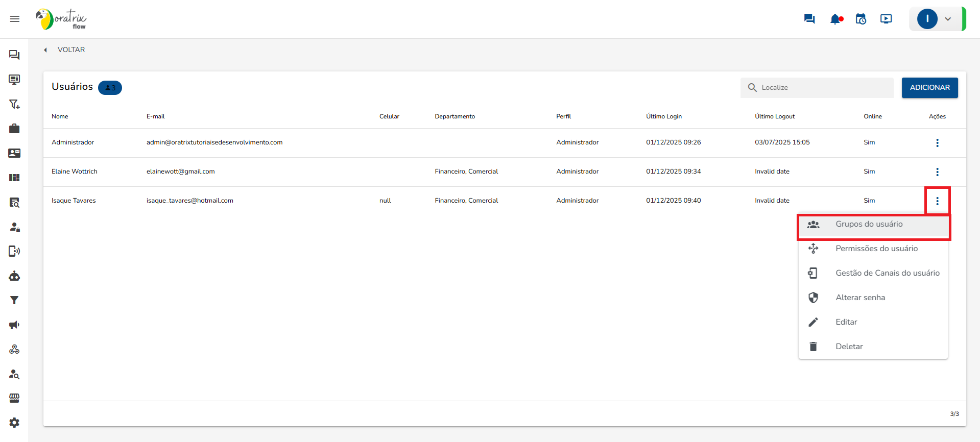Click Deletar in the actions menu
The width and height of the screenshot is (980, 442).
[x=849, y=347]
